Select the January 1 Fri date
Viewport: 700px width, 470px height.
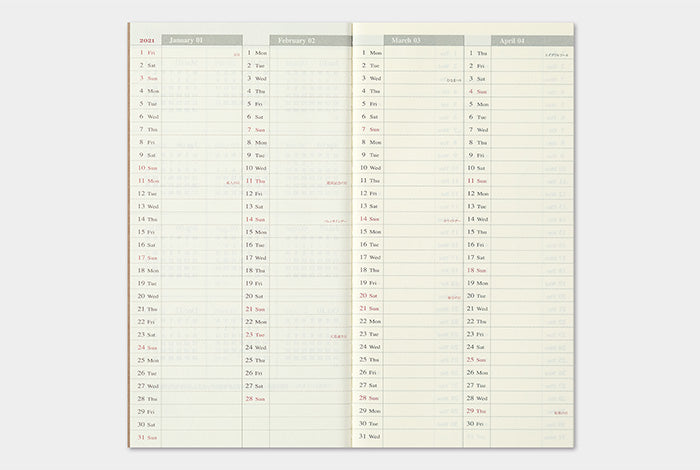pyautogui.click(x=147, y=52)
